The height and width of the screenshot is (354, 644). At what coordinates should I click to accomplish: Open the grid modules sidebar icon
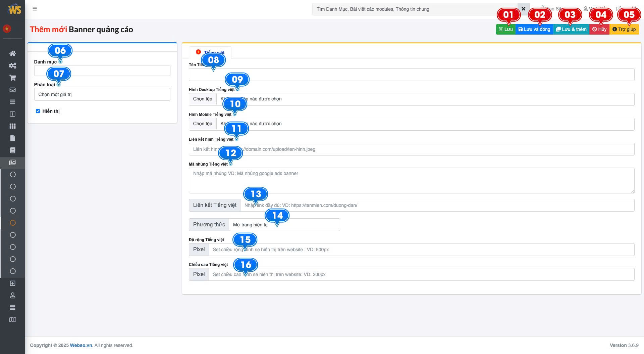[12, 126]
